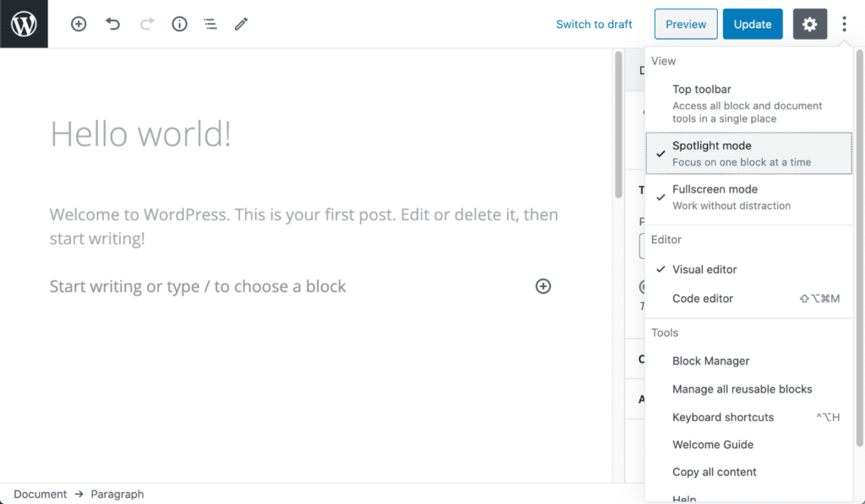Open Keyboard shortcuts from the menu
865x504 pixels.
722,417
